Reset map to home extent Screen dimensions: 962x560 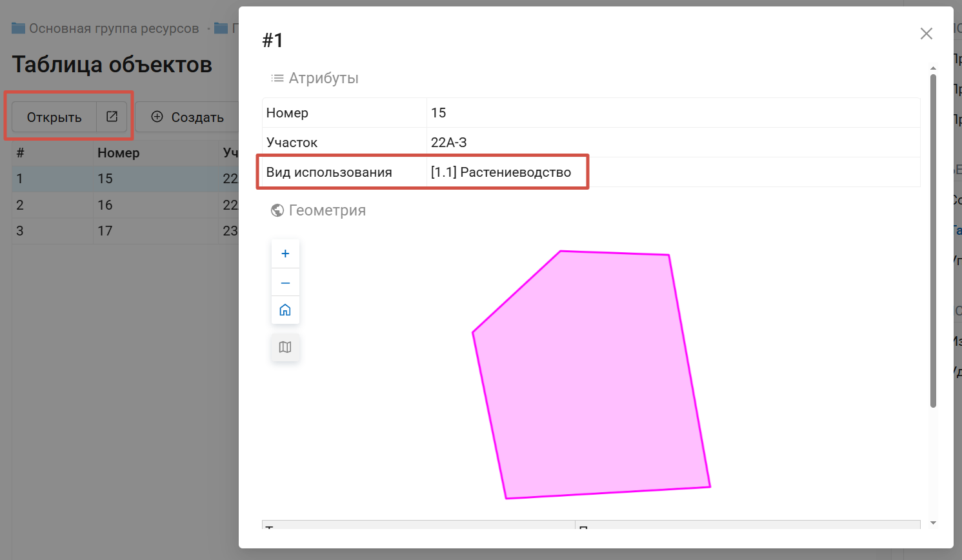[285, 310]
